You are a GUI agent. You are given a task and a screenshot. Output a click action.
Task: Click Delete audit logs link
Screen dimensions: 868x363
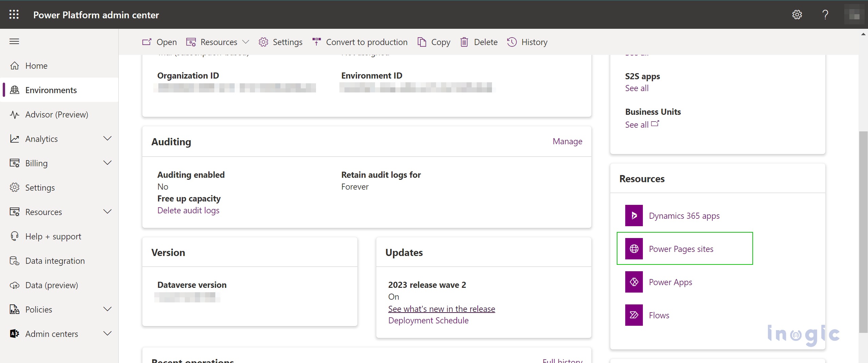188,210
